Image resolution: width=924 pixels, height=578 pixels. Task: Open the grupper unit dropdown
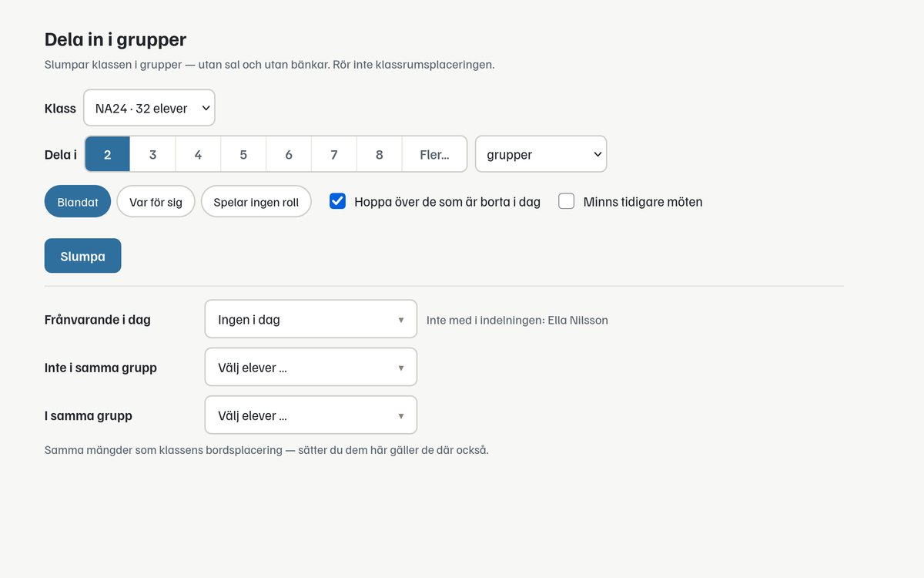pyautogui.click(x=541, y=154)
